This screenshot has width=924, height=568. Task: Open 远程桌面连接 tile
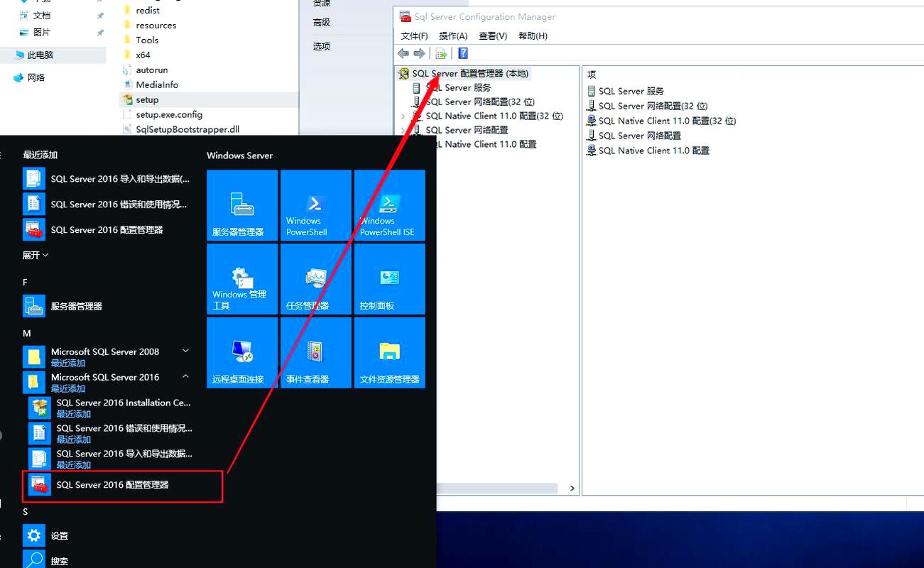(241, 353)
